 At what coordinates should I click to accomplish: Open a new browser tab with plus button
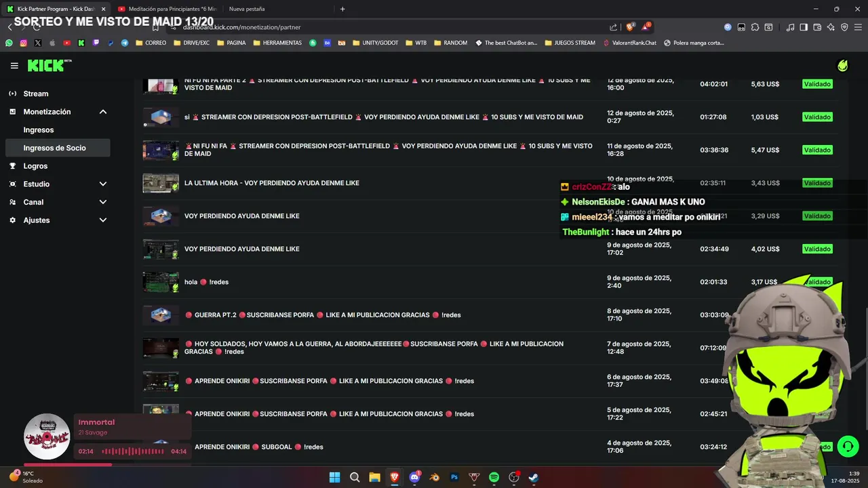pos(342,9)
